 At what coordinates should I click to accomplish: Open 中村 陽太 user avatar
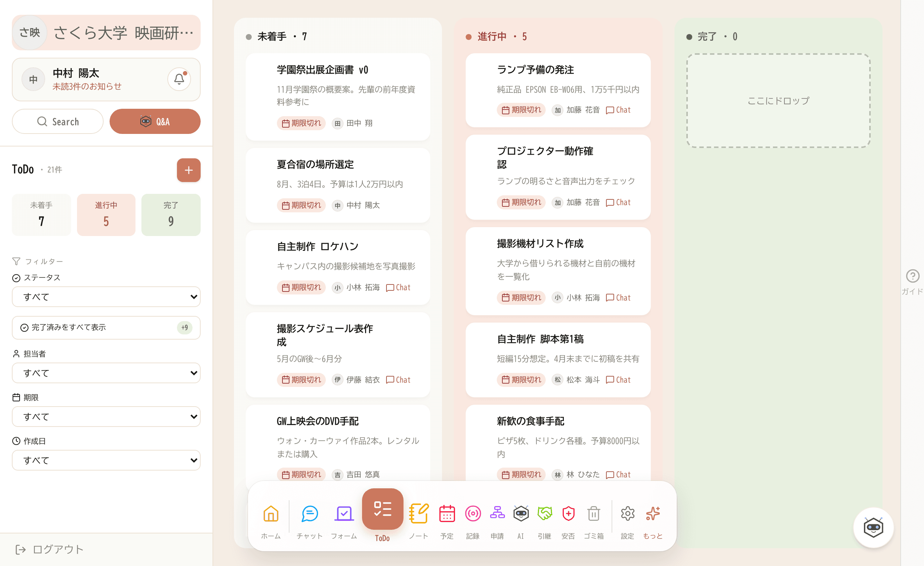pyautogui.click(x=33, y=79)
